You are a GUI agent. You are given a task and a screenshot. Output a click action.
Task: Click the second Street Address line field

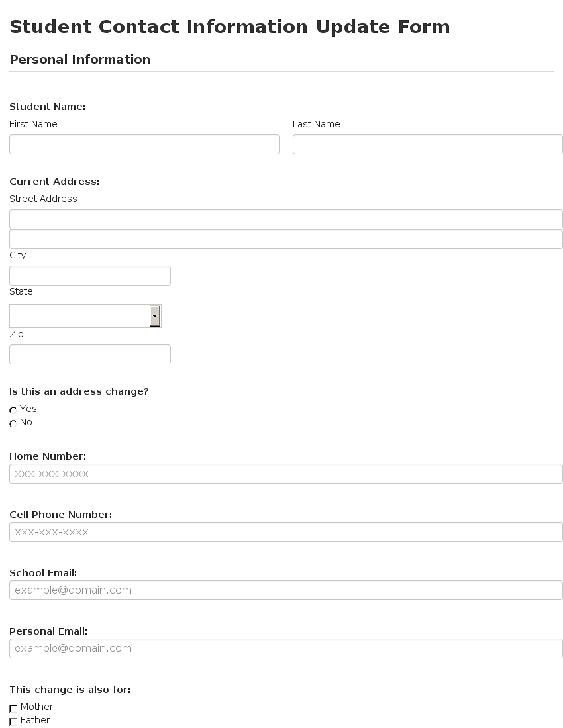point(286,239)
